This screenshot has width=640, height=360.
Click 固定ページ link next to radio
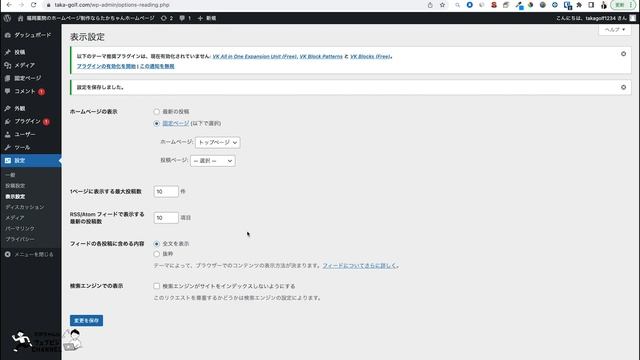pos(176,123)
